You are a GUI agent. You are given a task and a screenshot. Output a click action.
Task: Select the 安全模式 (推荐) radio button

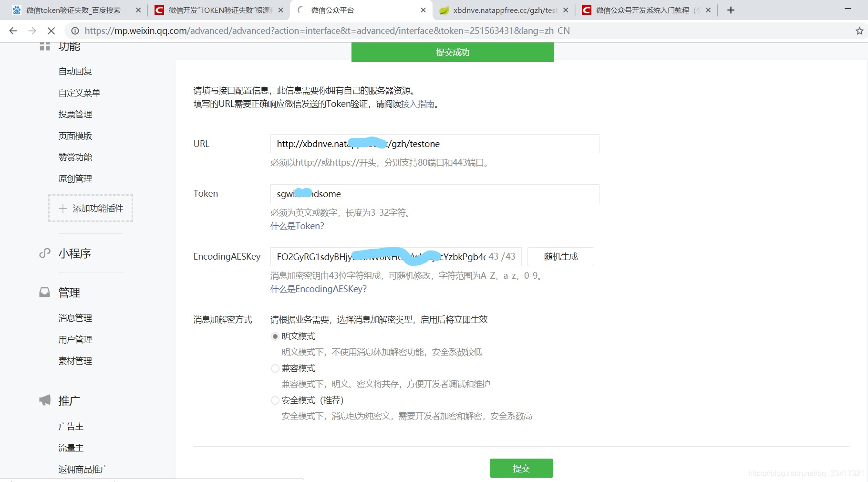click(x=275, y=400)
